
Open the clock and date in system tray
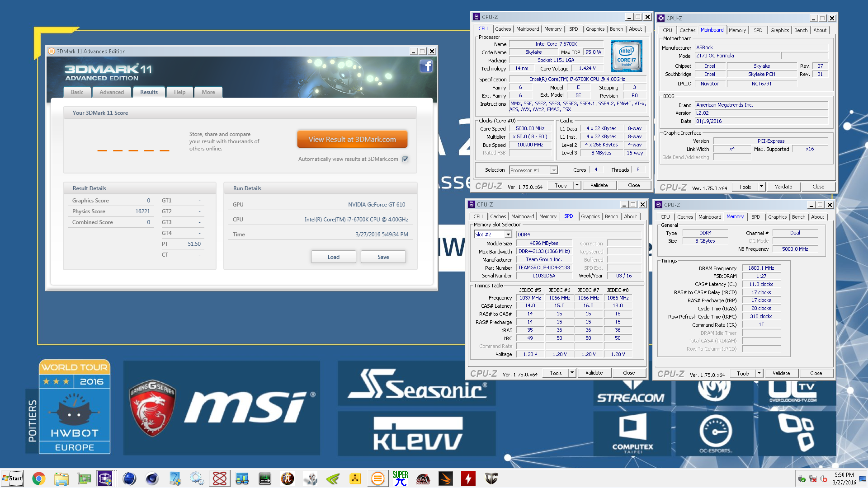(x=844, y=479)
